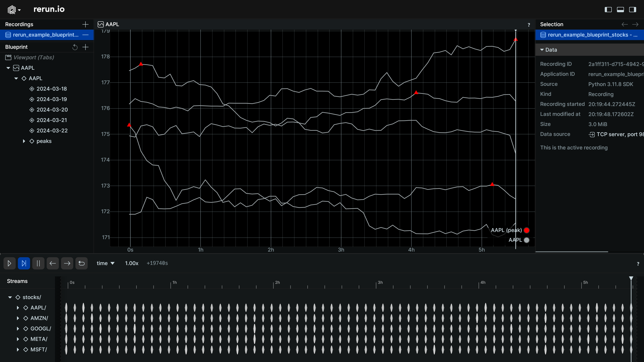Image resolution: width=644 pixels, height=362 pixels.
Task: Click the timeline playhead marker
Action: (x=631, y=278)
